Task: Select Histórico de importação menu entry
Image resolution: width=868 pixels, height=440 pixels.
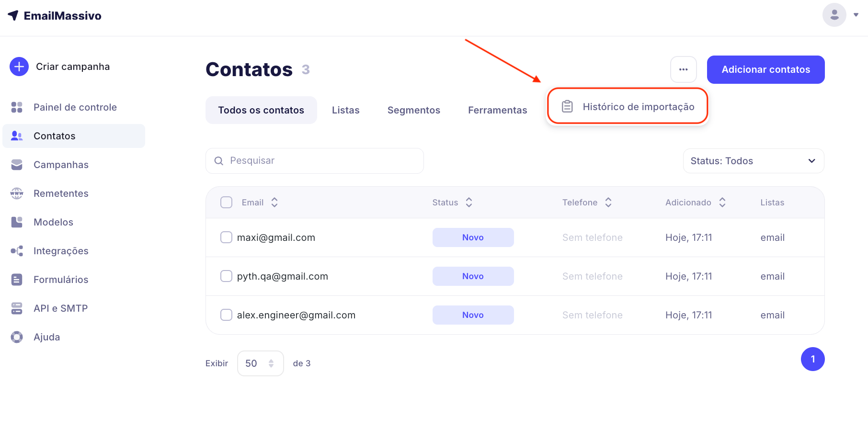Action: coord(628,106)
